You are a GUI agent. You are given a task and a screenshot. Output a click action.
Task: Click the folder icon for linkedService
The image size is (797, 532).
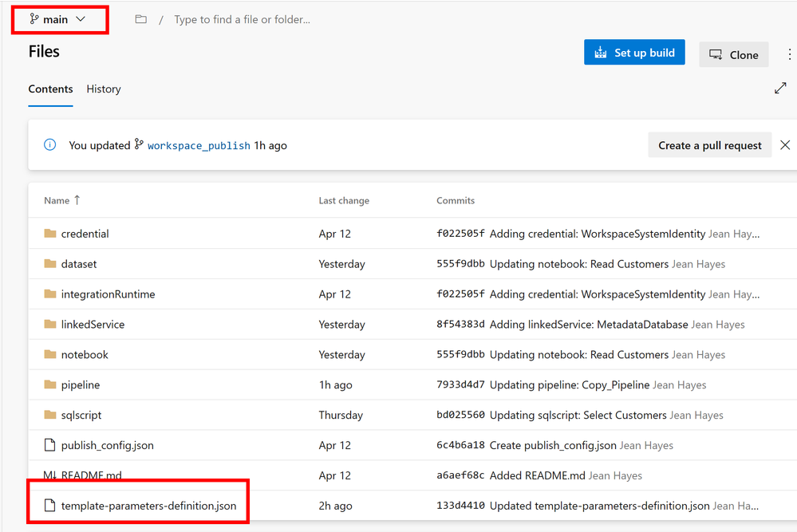point(49,324)
